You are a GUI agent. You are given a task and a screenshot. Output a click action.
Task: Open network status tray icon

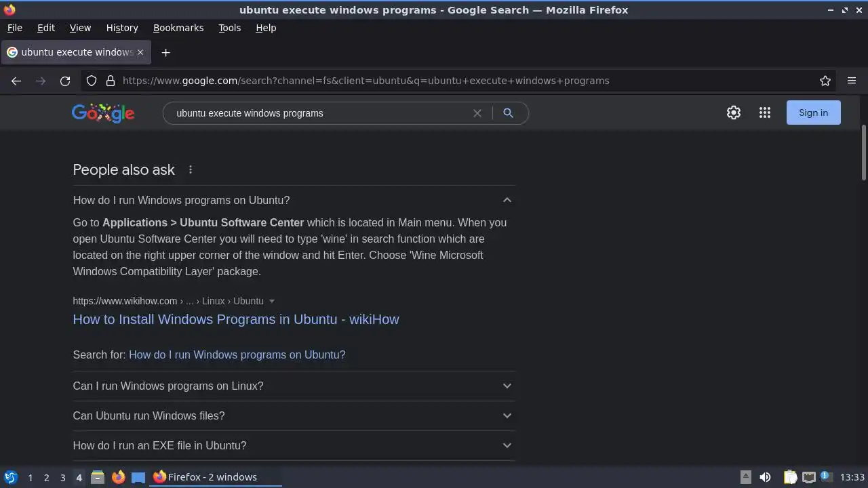(808, 477)
